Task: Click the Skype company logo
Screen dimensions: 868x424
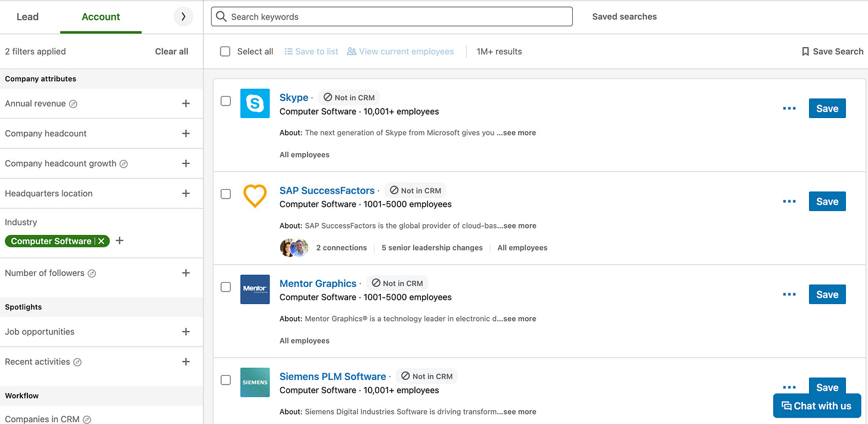Action: pos(255,103)
